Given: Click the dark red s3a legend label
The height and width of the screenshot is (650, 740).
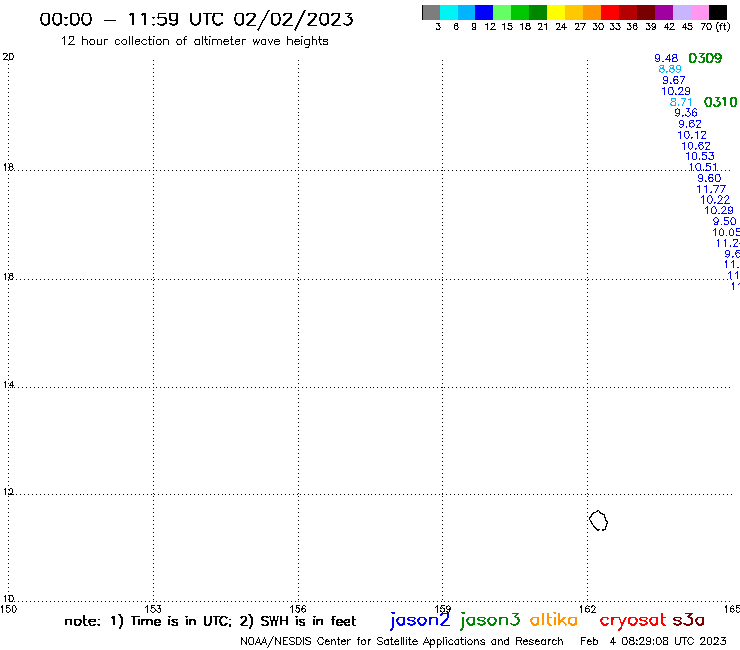Looking at the screenshot, I should tap(688, 620).
